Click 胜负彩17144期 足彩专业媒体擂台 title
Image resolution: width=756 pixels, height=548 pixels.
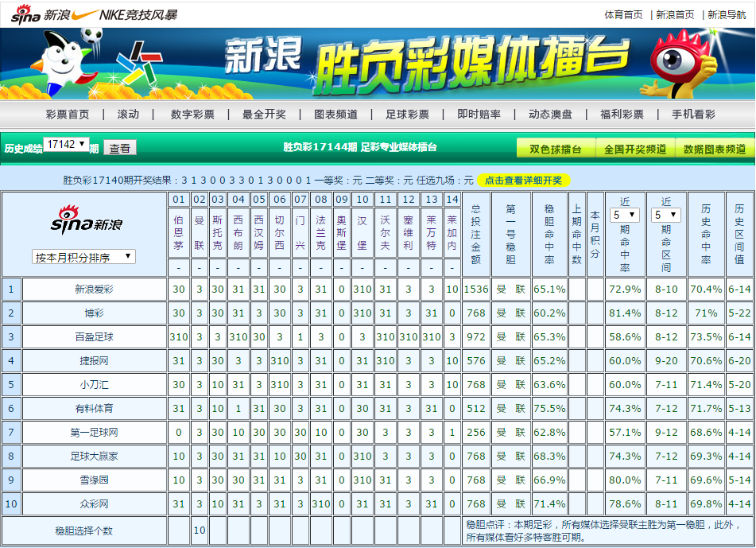359,147
